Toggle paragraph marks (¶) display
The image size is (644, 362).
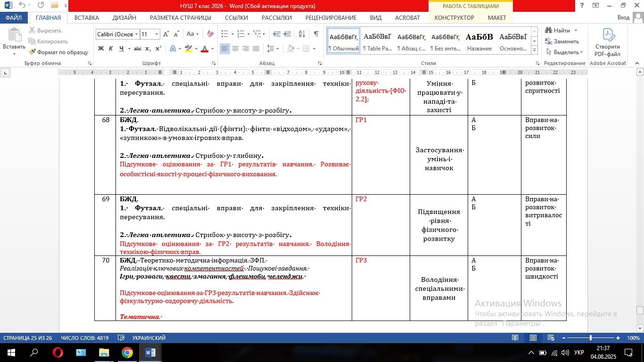316,34
